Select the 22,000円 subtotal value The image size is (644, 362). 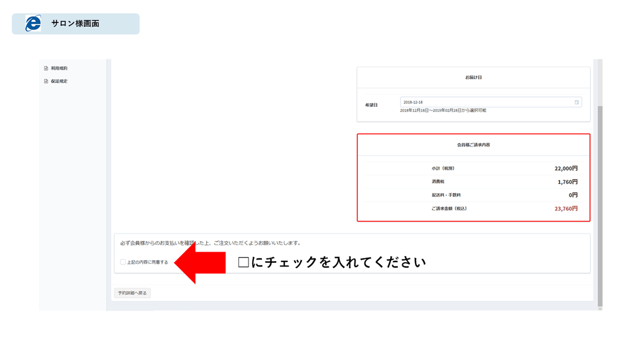click(566, 168)
